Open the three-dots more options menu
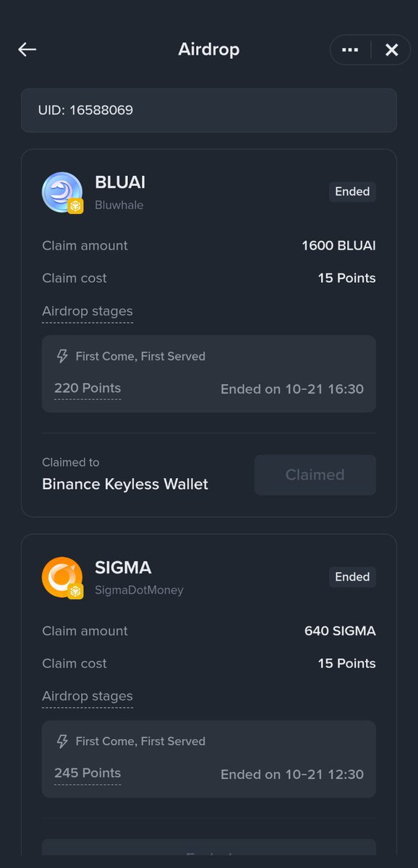Viewport: 418px width, 868px height. pyautogui.click(x=350, y=50)
